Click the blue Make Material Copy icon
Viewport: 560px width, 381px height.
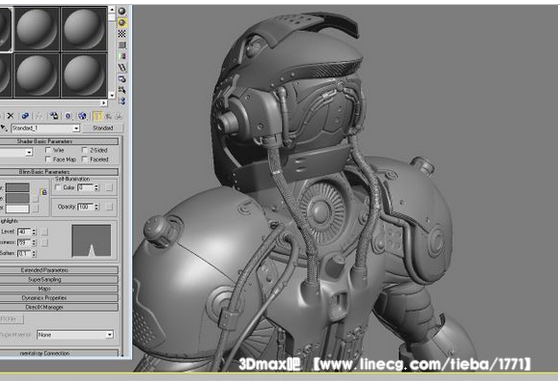[25, 116]
